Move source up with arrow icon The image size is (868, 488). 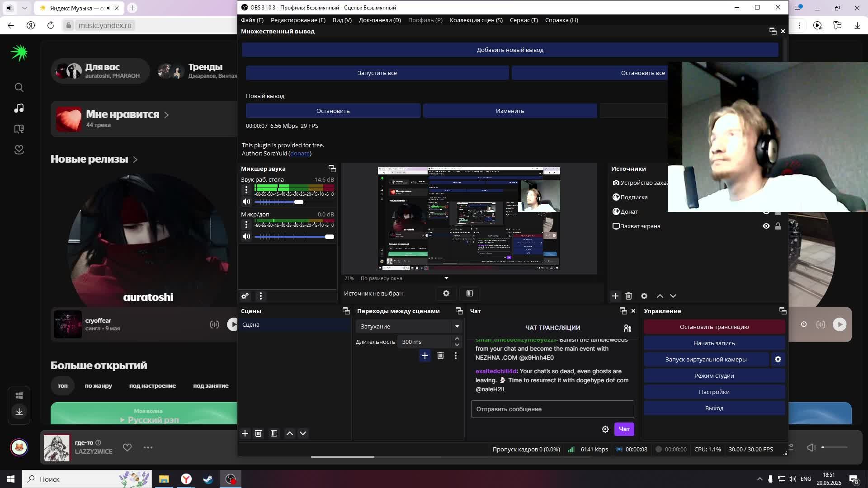pos(660,296)
